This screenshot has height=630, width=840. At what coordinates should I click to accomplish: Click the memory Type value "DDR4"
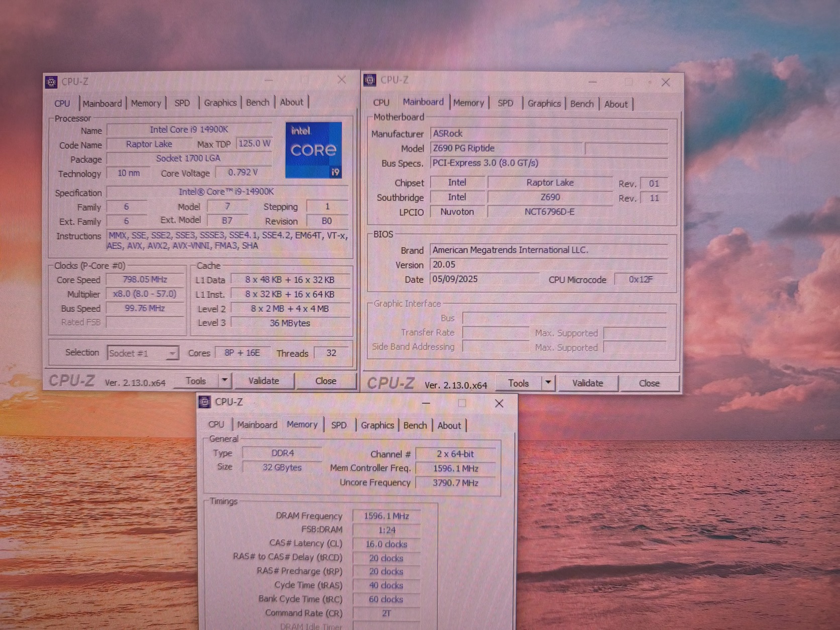(282, 453)
